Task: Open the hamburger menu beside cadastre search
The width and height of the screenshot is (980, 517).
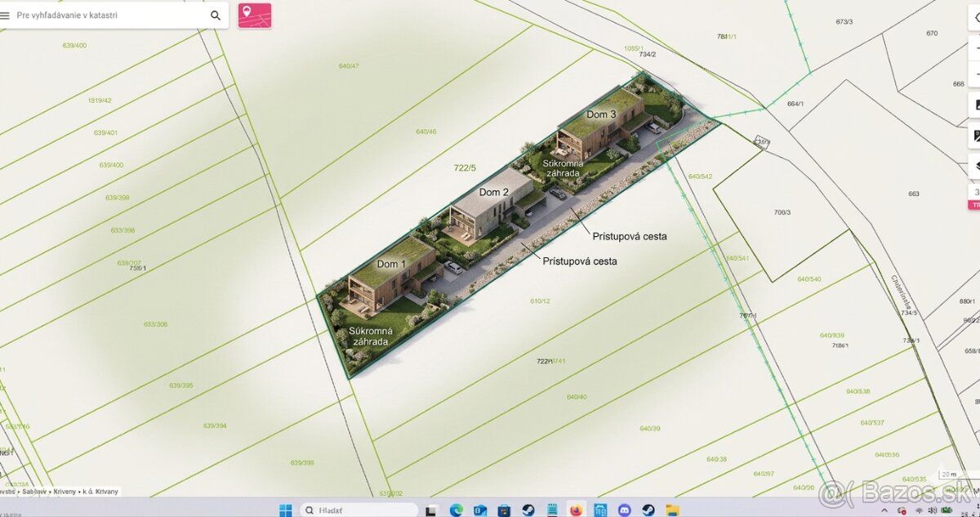Action: (6, 15)
